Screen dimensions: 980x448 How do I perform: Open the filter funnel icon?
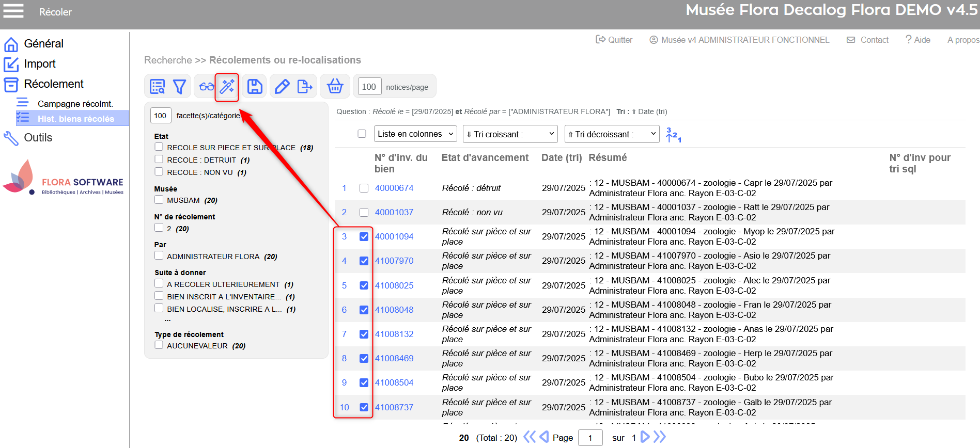tap(179, 86)
